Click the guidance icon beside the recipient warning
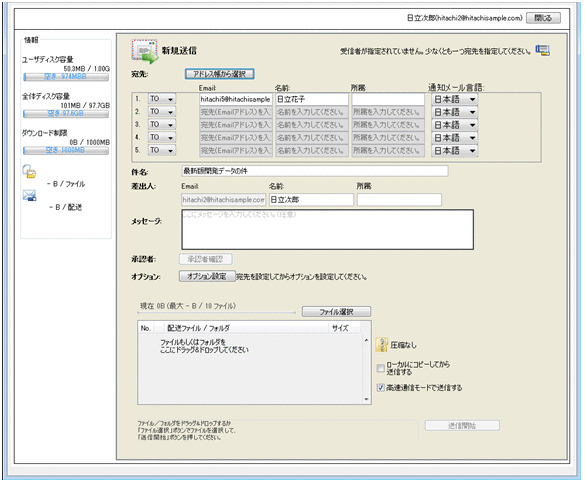Screen dimensions: 585x484 coord(542,50)
